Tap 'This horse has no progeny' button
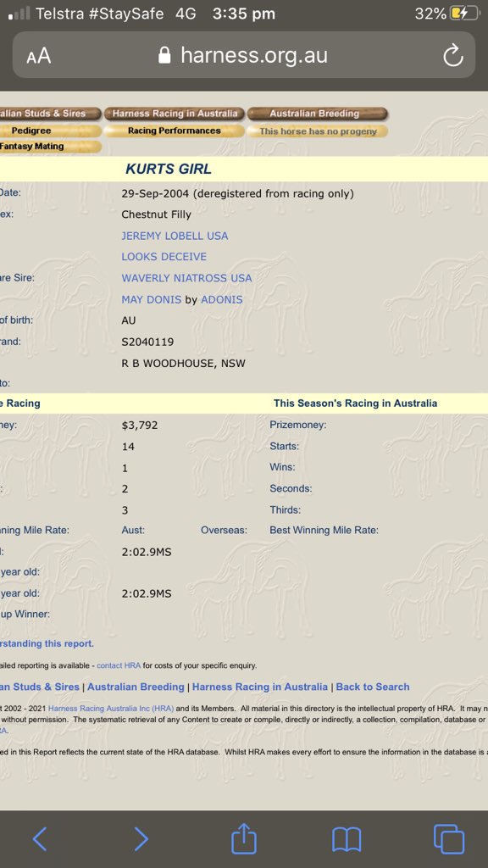The width and height of the screenshot is (488, 868). 317,131
